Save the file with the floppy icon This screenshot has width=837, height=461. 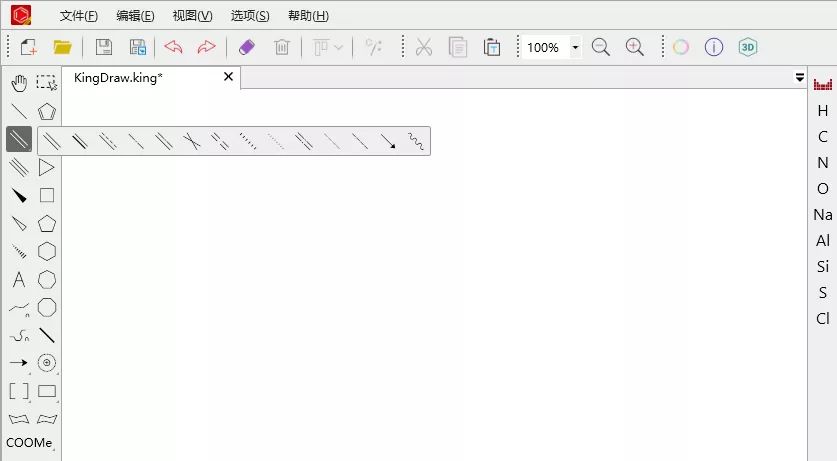point(104,47)
